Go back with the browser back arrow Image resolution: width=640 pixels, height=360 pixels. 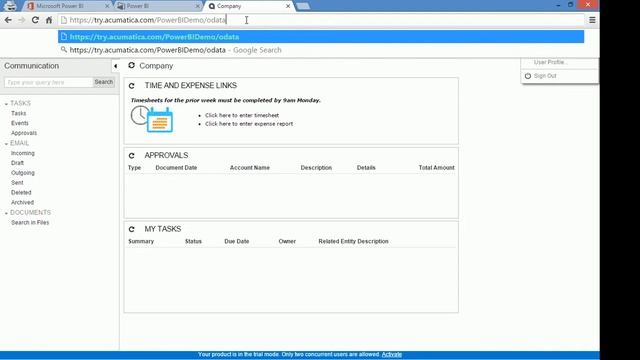(8, 20)
